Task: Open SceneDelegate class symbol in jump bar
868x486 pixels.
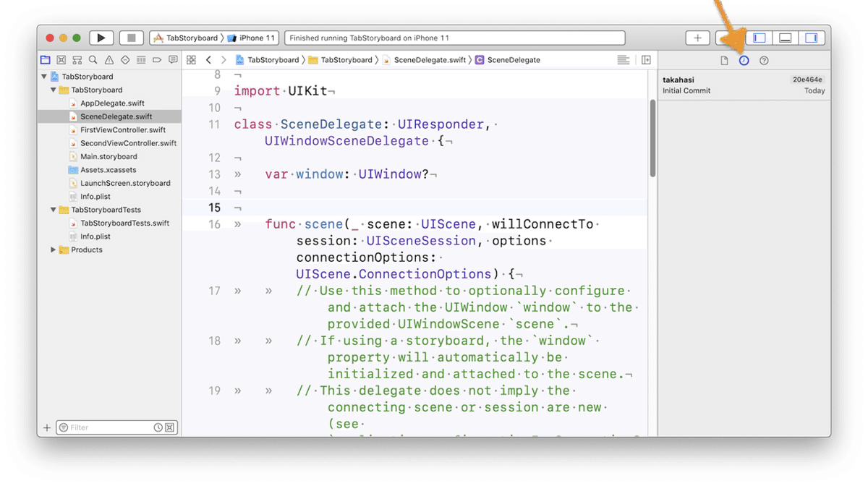Action: (x=508, y=60)
